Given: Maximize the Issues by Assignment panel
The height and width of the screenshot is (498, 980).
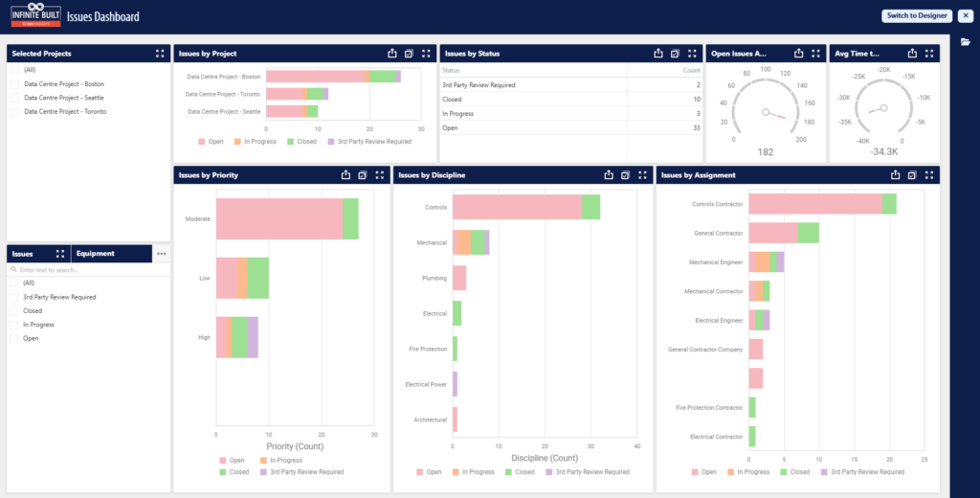Looking at the screenshot, I should (929, 175).
